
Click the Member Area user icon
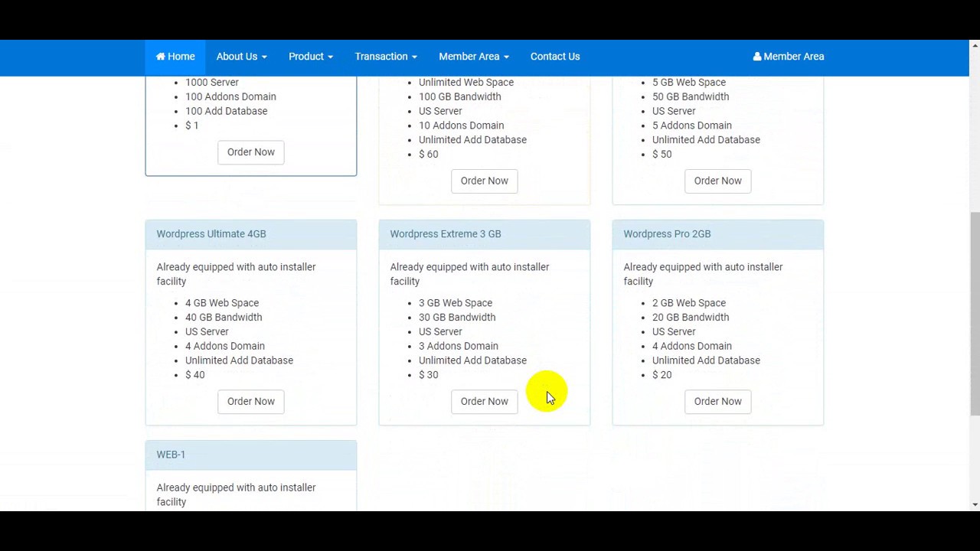(x=757, y=57)
